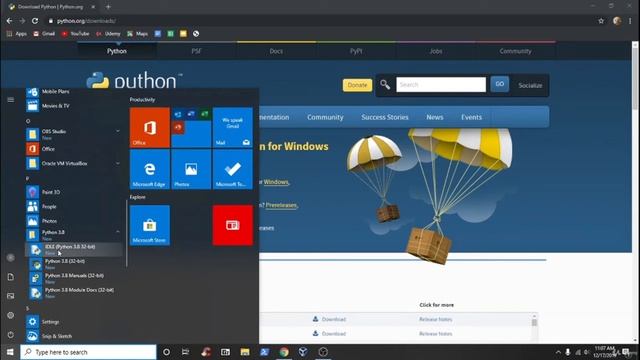Click the GO search button

coord(500,84)
